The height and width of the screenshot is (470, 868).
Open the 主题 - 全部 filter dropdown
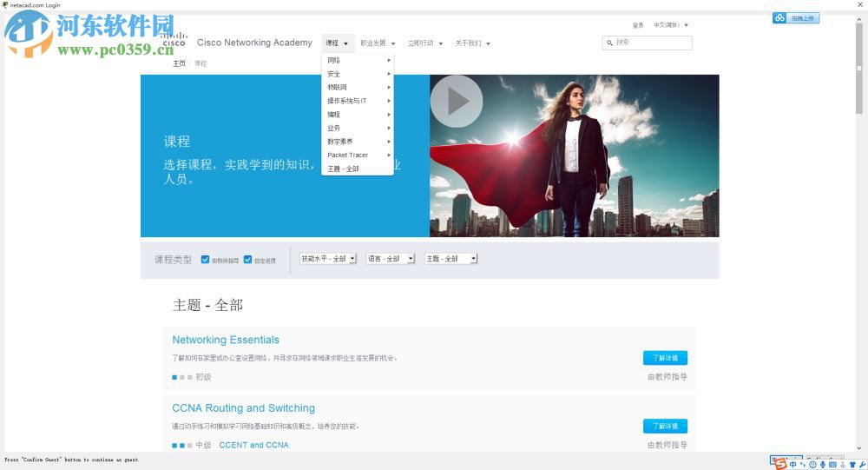[x=450, y=259]
